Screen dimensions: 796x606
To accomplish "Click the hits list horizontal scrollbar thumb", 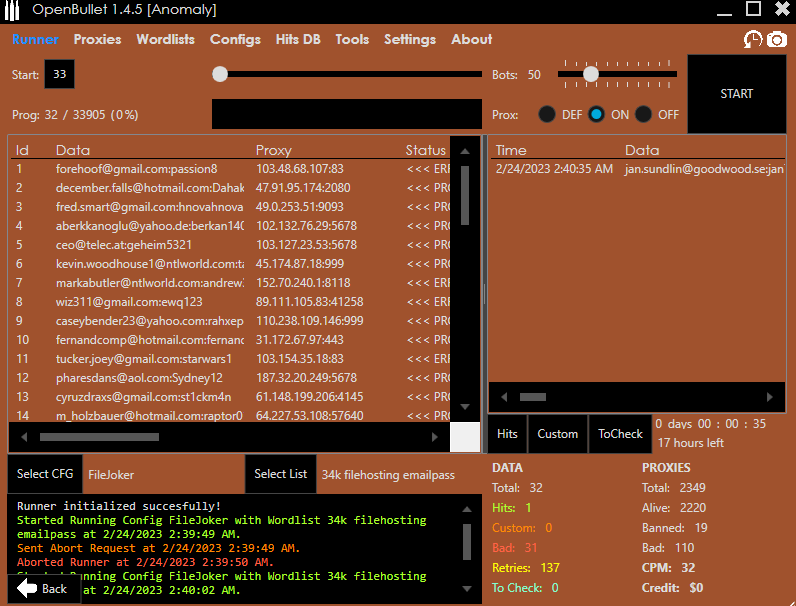I will click(x=533, y=397).
